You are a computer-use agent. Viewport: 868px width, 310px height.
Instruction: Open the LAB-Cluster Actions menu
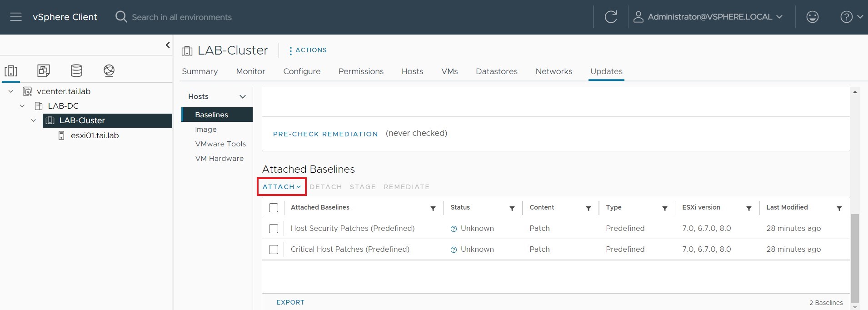pos(308,50)
